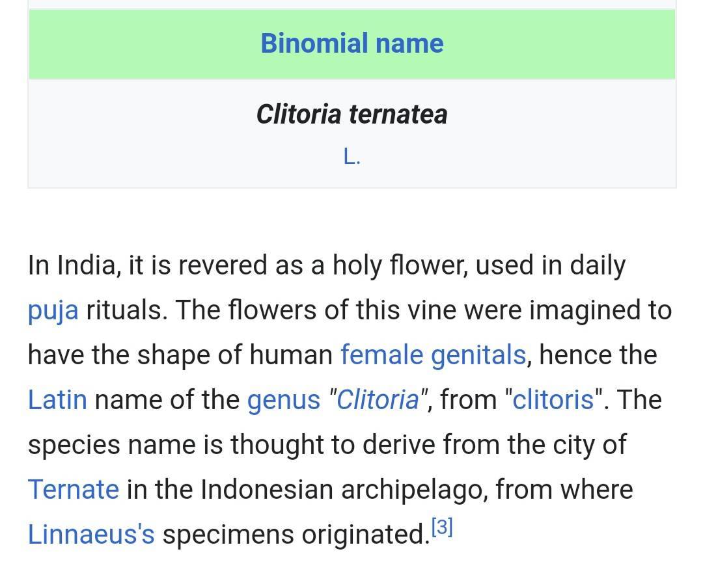Follow the clitoris link

pos(553,400)
